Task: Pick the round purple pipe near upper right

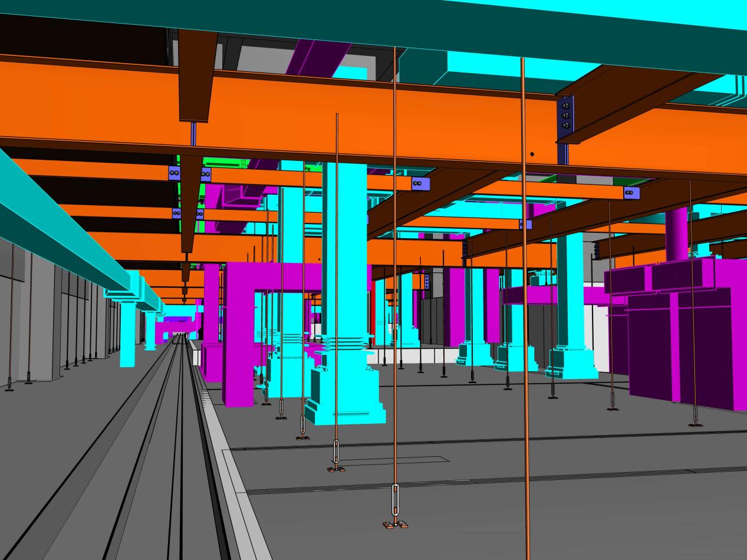Action: click(676, 233)
